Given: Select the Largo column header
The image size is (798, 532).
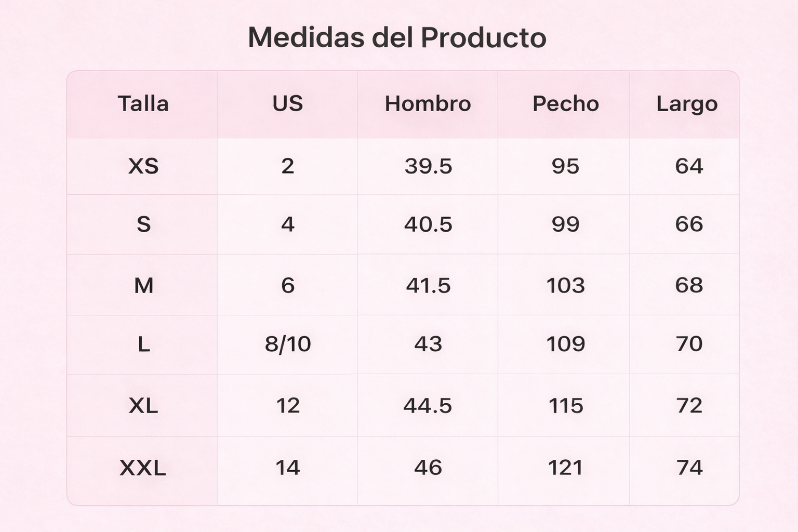Looking at the screenshot, I should [x=686, y=104].
